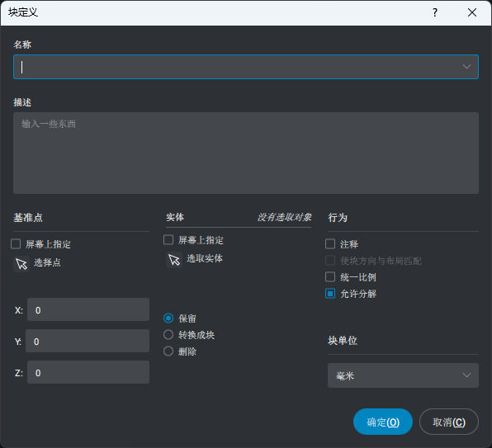
Task: Enable 屏幕上指定 under 基准点
Action: 16,244
